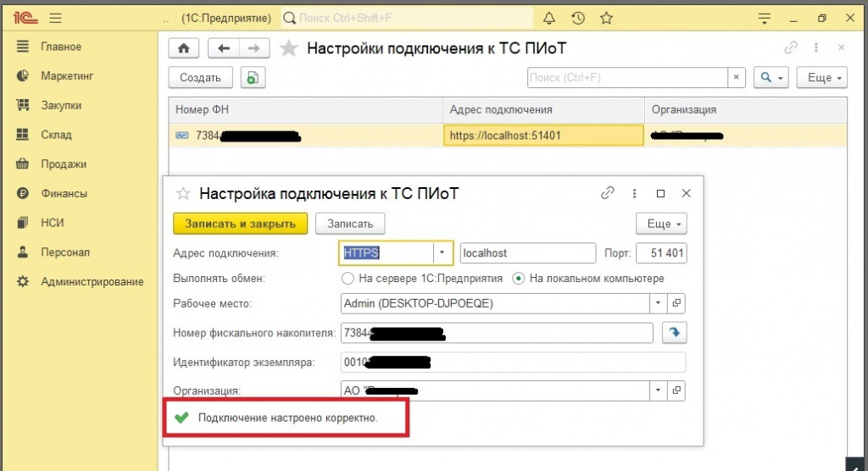Add dialog form to favorites star

point(183,193)
